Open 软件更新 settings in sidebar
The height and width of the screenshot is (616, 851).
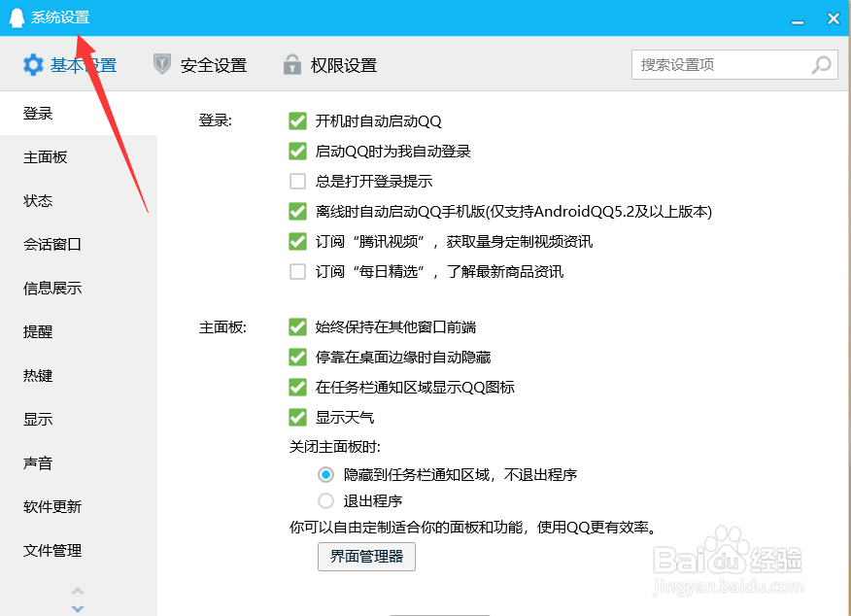tap(79, 507)
